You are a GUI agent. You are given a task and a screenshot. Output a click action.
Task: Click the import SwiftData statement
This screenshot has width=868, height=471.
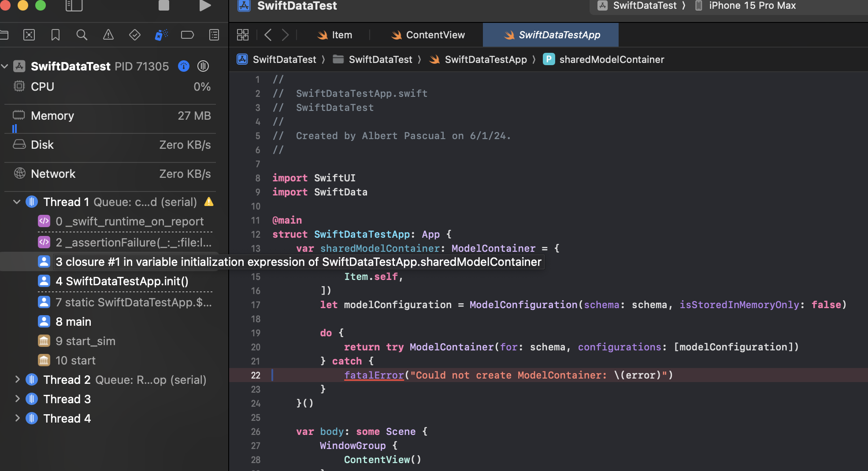click(x=320, y=192)
